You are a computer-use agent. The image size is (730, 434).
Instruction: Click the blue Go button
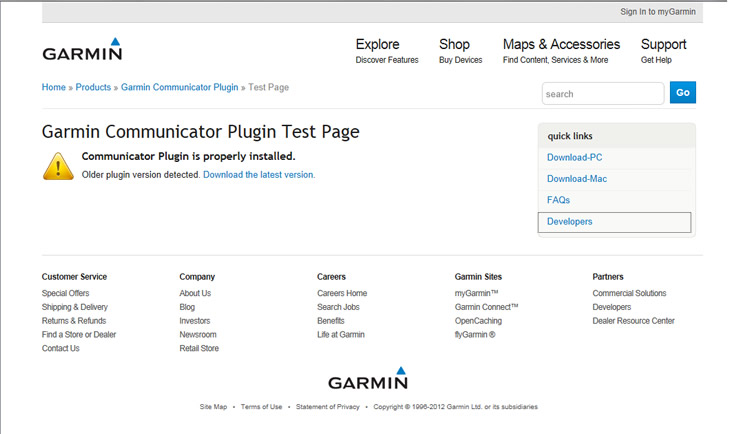(x=683, y=92)
